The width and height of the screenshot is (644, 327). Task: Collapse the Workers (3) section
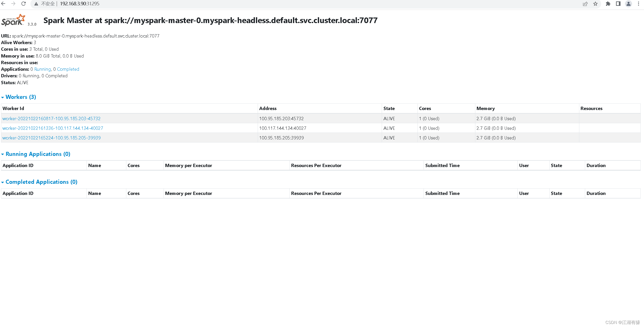tap(19, 97)
